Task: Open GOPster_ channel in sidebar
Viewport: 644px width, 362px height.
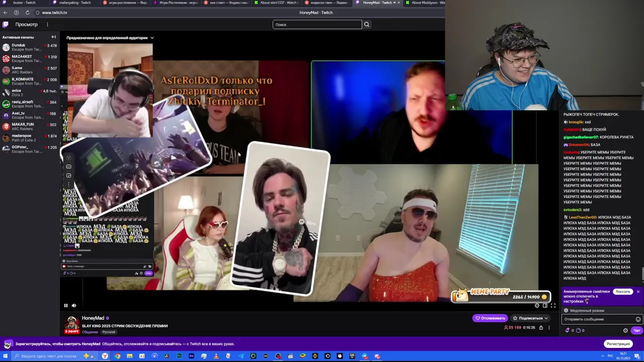Action: [30, 149]
